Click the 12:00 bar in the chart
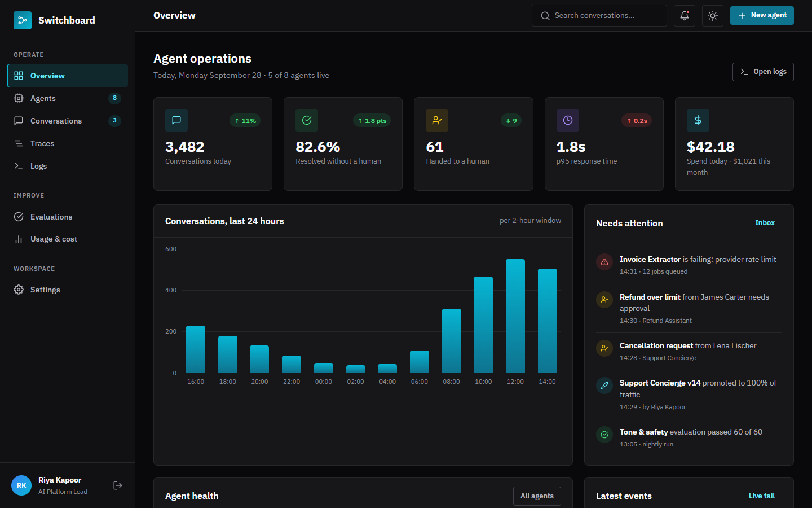The width and height of the screenshot is (812, 508). 515,316
